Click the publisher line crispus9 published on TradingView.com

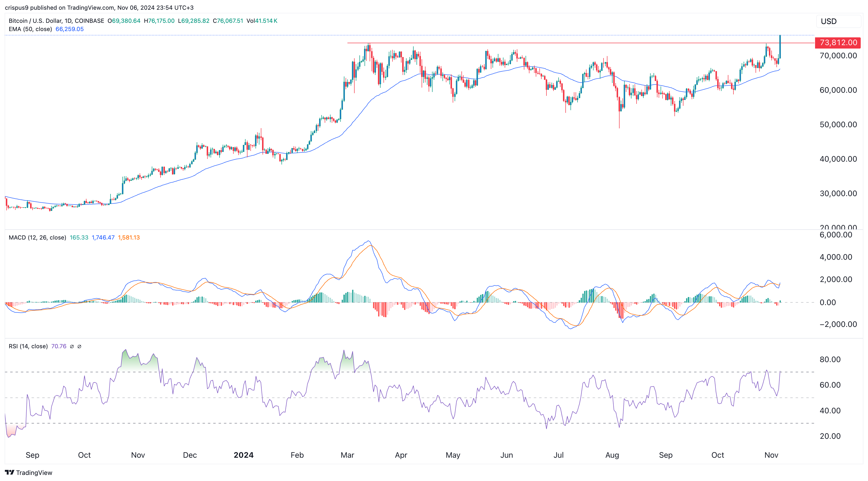point(99,8)
